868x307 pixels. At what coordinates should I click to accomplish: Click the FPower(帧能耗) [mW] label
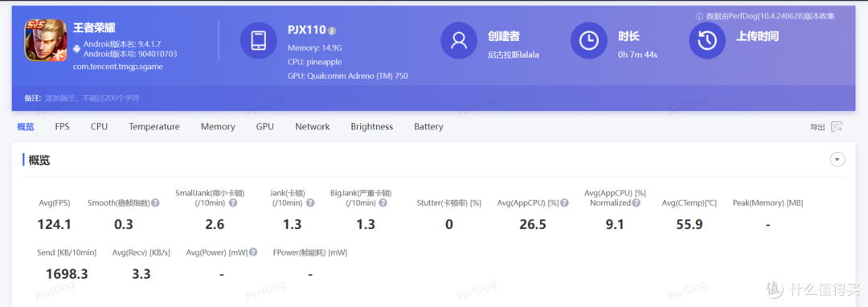tap(310, 252)
